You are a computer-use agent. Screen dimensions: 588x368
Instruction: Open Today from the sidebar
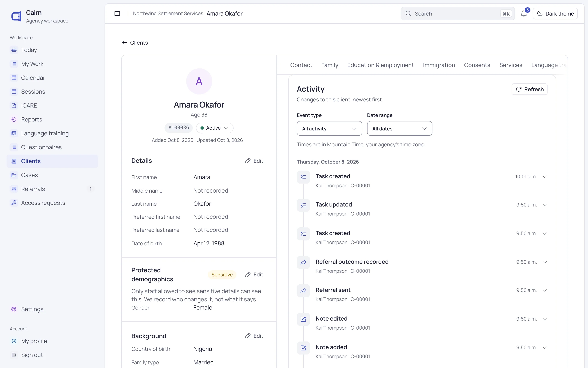point(52,50)
